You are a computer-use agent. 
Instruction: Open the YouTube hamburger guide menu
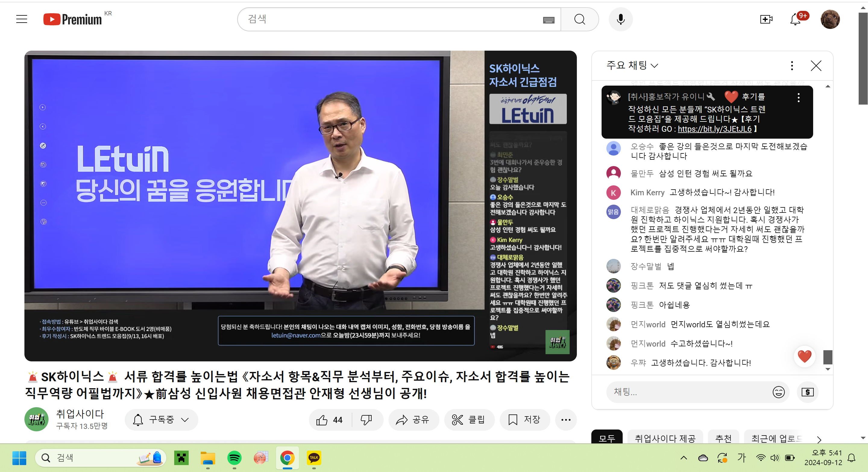point(22,19)
